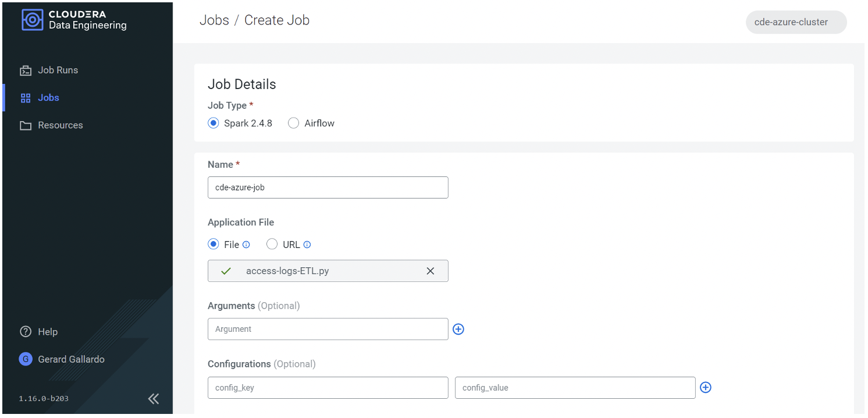This screenshot has height=418, width=868.
Task: Click the Job Runs terminal icon
Action: coord(26,70)
